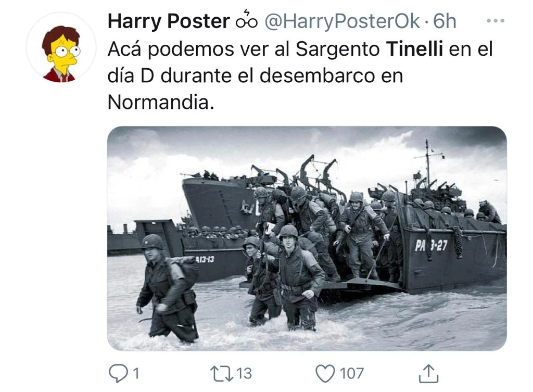Expand the D-Day landing photo
This screenshot has height=392, width=533.
pos(307,238)
